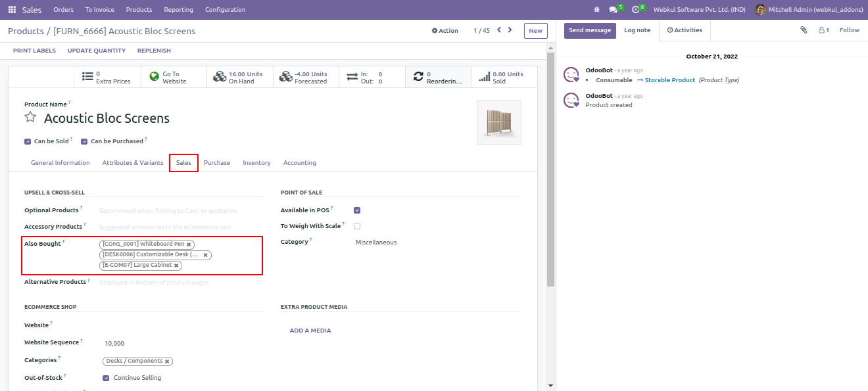Click the Alternative Products input field
This screenshot has height=391, width=868.
181,282
